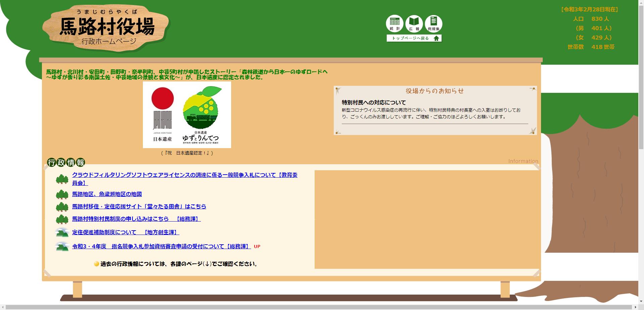Open the クラウドフィルタリングソフトウェア bidding link
Screen dimensions: 644x310
pos(184,175)
